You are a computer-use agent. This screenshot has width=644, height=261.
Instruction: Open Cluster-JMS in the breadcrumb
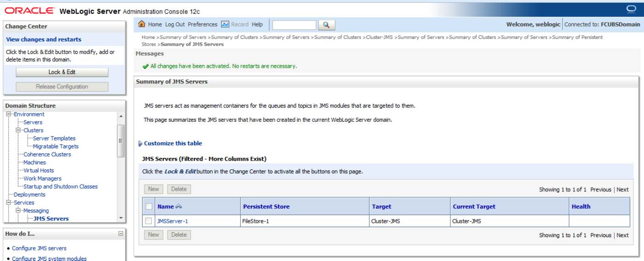point(379,37)
